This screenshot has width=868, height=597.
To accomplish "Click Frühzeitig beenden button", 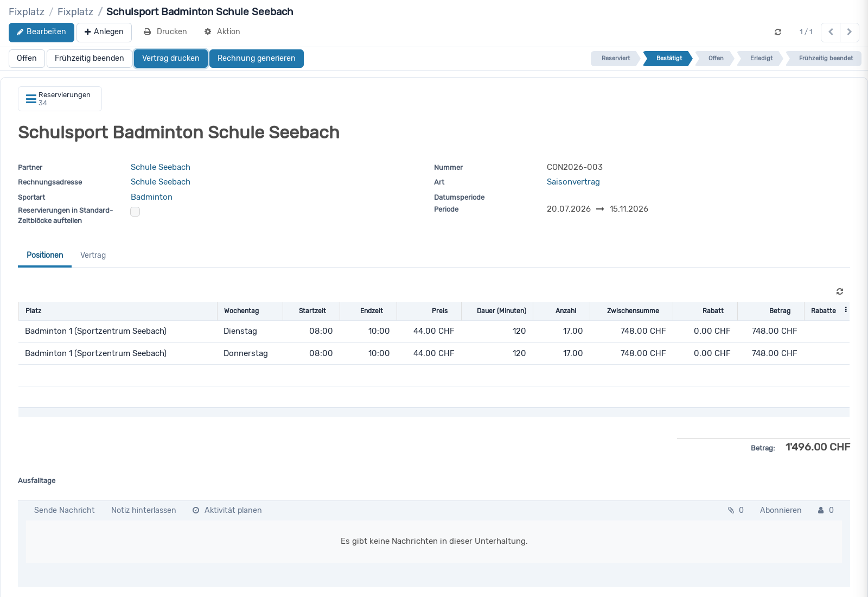I will [x=90, y=59].
